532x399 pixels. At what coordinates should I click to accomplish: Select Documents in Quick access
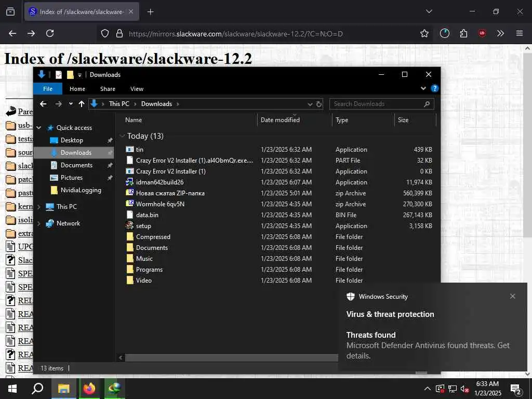click(76, 165)
